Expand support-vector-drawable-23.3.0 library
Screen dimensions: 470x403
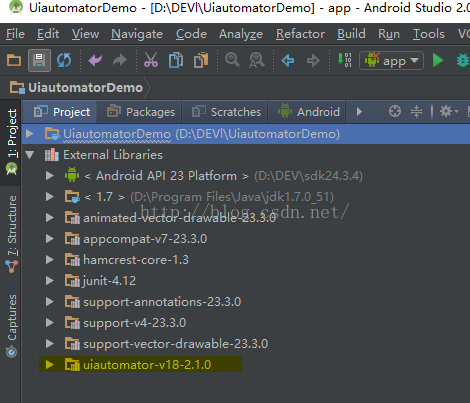50,344
